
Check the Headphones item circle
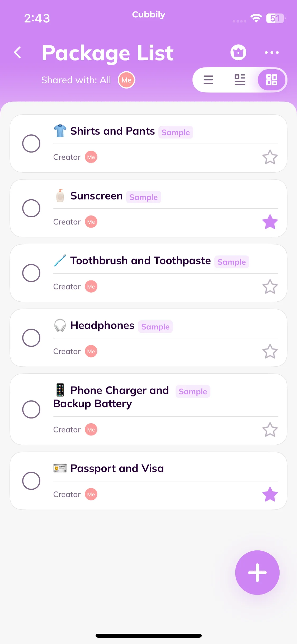pos(31,338)
